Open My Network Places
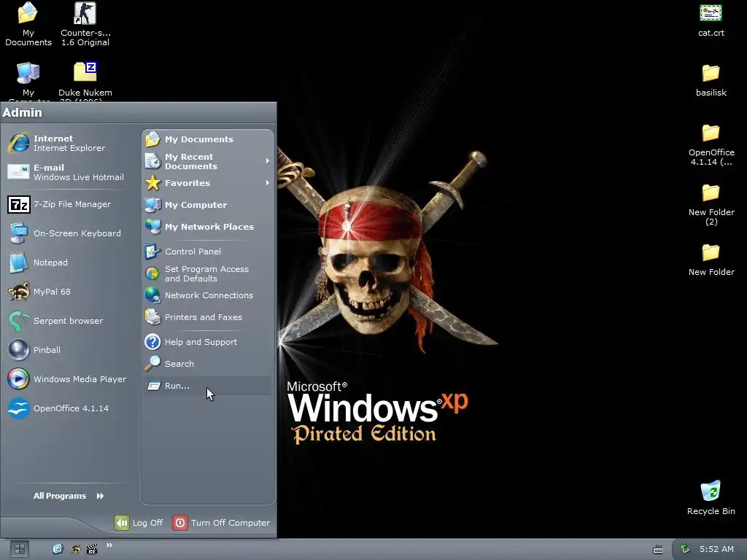 tap(208, 227)
